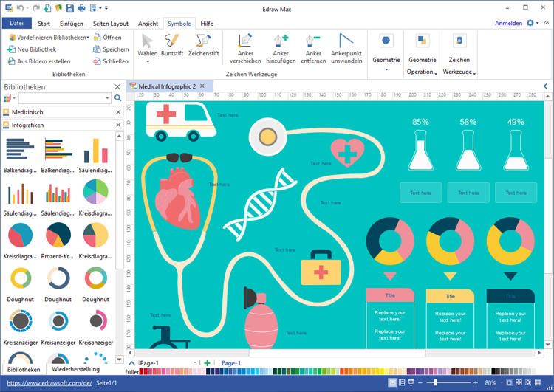Select the Wählen pointer tool
The image size is (554, 392).
tap(147, 45)
